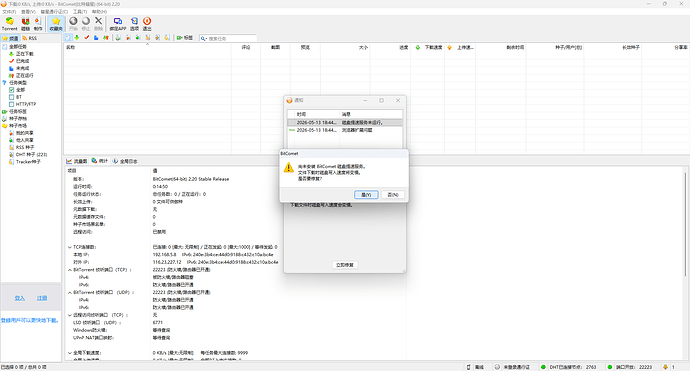Select the 浏览器扩展问题 notification row
Screen dimensions: 690x371
click(345, 130)
